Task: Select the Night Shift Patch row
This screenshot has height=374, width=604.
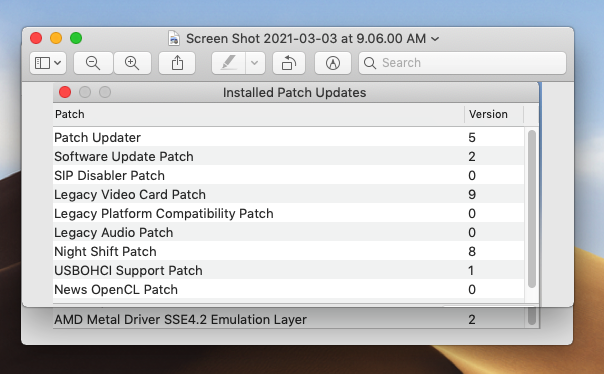Action: tap(289, 251)
